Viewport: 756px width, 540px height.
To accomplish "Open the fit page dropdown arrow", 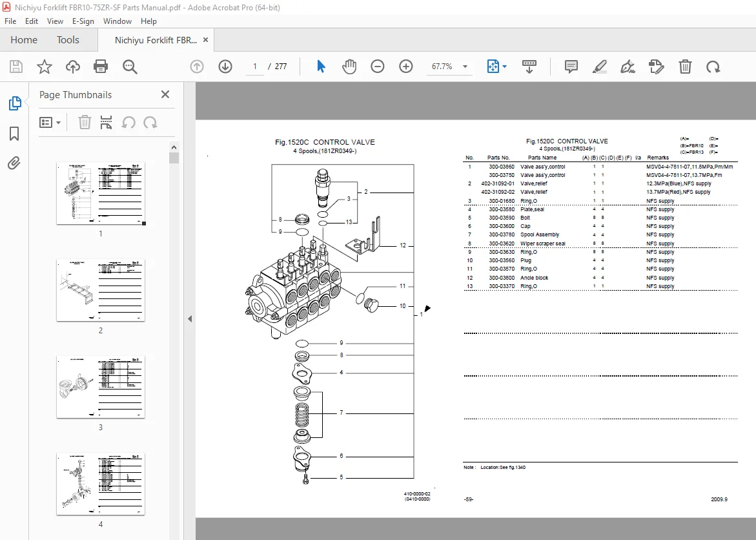I will click(504, 67).
